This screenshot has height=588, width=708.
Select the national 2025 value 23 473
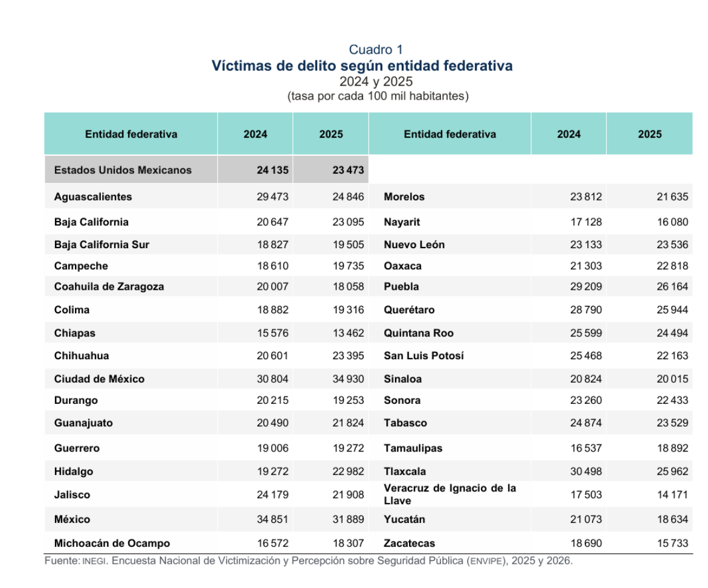[x=348, y=170]
